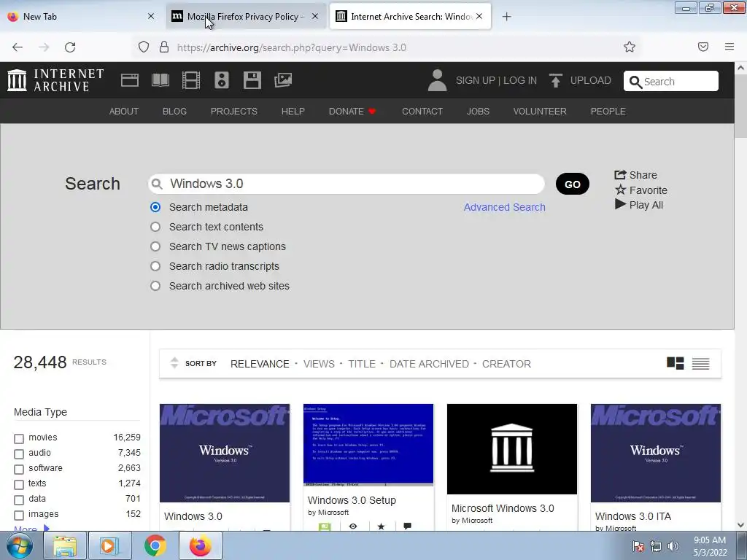Open the Software floppy disk icon
Viewport: 747px width, 560px height.
coord(252,80)
